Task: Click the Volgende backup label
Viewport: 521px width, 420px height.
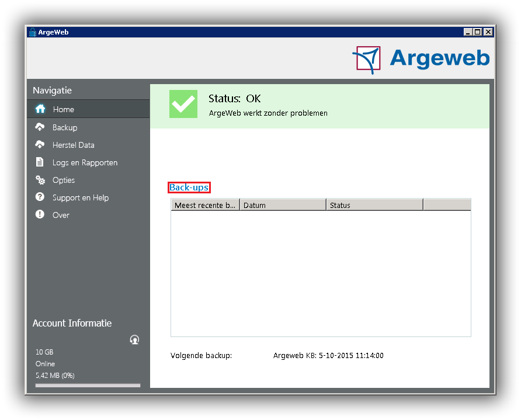Action: (x=202, y=356)
